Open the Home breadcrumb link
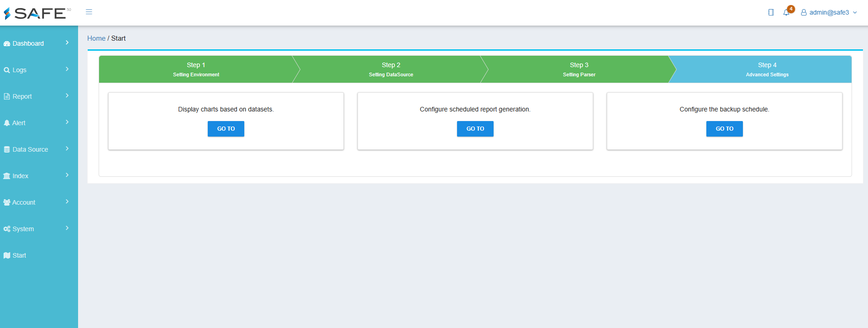Image resolution: width=868 pixels, height=328 pixels. click(x=96, y=38)
